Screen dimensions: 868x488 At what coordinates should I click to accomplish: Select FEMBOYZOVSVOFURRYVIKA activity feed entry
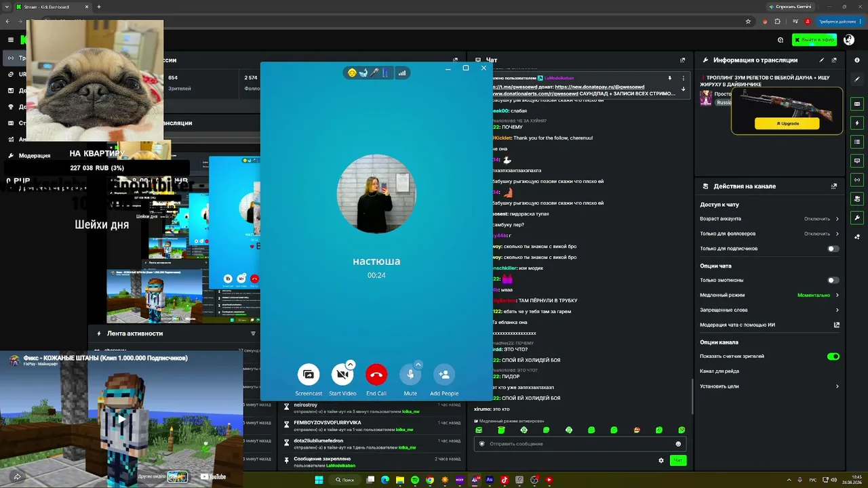[x=373, y=426]
